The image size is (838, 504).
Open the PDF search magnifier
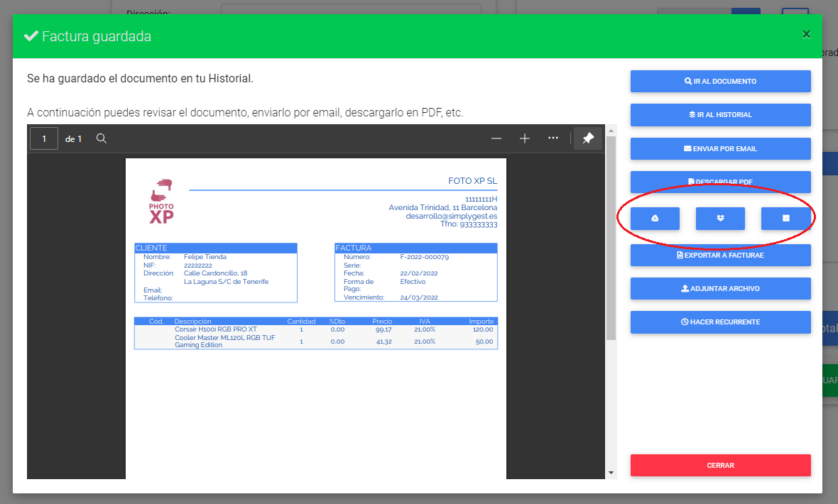pyautogui.click(x=102, y=138)
